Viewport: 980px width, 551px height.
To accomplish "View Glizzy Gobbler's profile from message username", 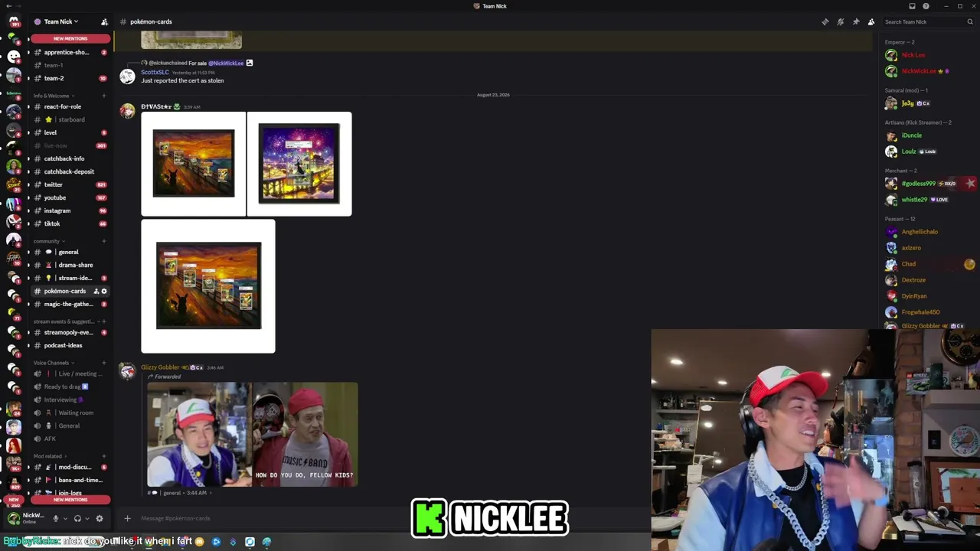I will [160, 367].
